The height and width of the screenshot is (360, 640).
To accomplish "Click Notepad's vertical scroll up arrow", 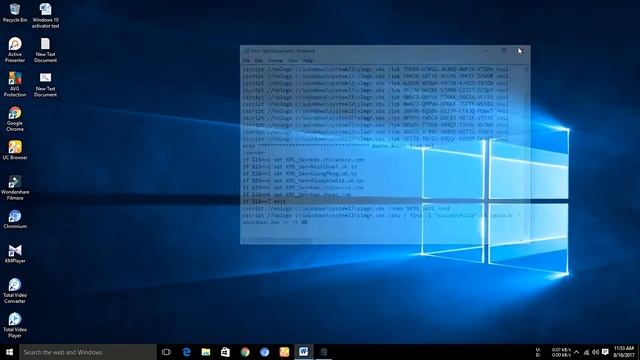I will click(x=527, y=69).
